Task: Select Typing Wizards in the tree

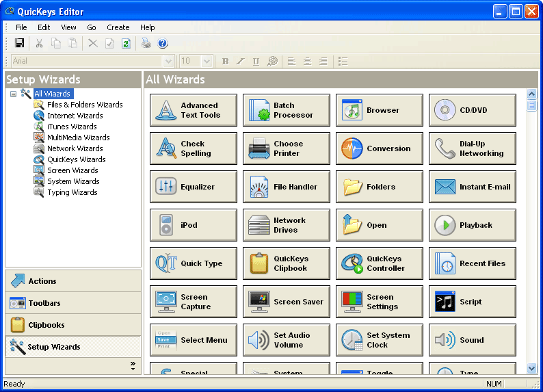Action: [72, 192]
